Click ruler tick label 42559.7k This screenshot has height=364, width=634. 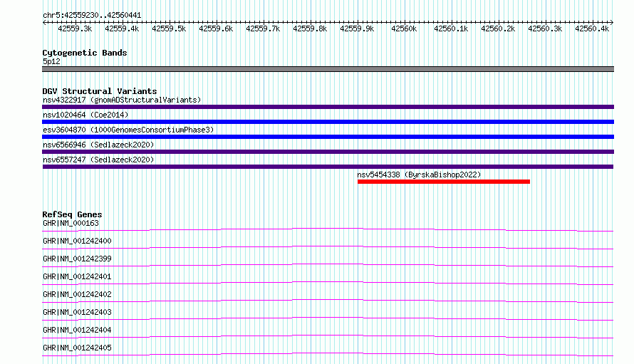coord(263,28)
